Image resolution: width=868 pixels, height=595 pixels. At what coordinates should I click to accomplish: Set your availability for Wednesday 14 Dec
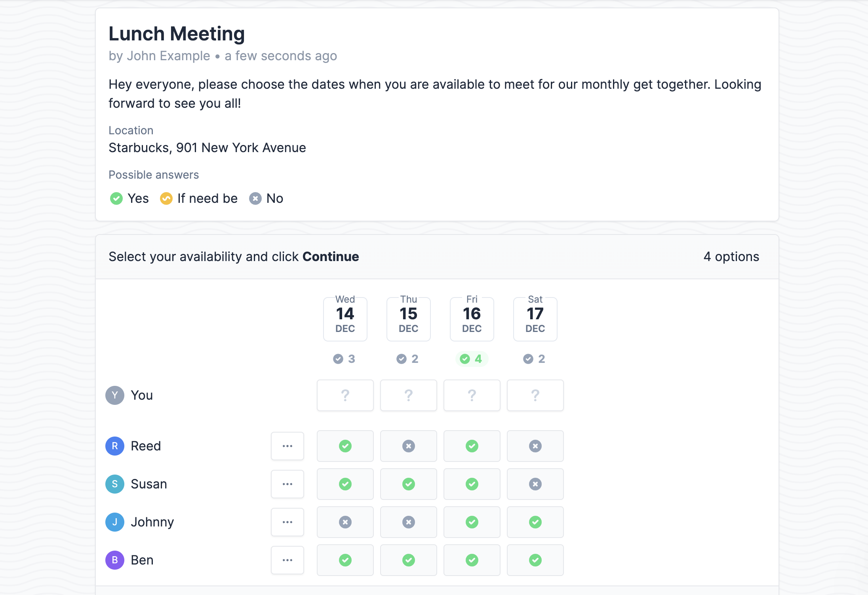point(345,395)
